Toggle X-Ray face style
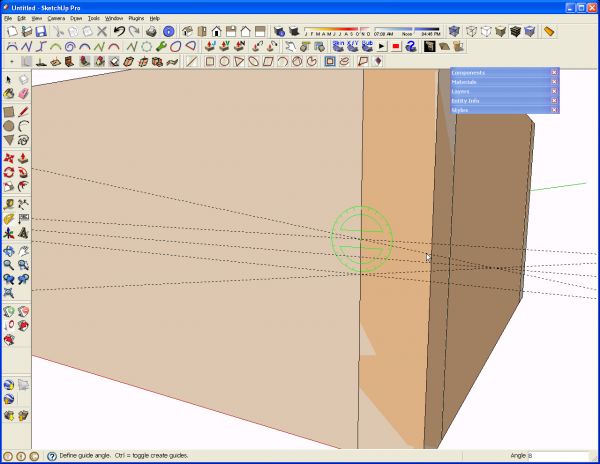This screenshot has width=600, height=464. point(454,31)
